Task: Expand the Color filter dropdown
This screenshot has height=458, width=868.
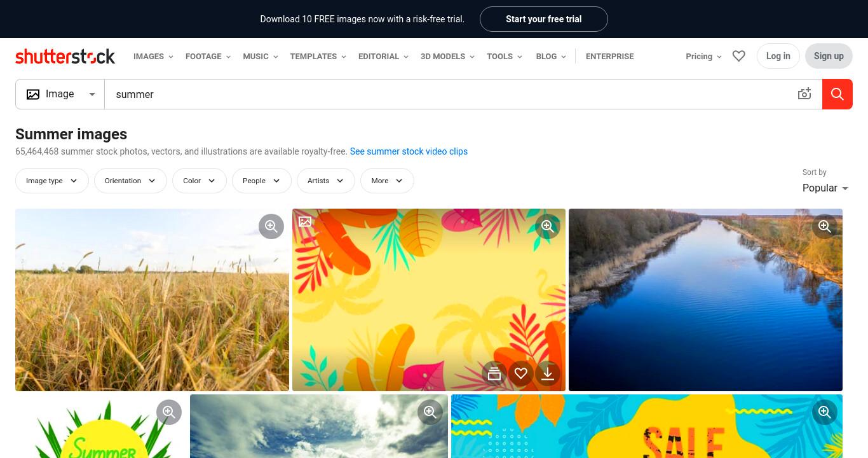Action: point(200,181)
